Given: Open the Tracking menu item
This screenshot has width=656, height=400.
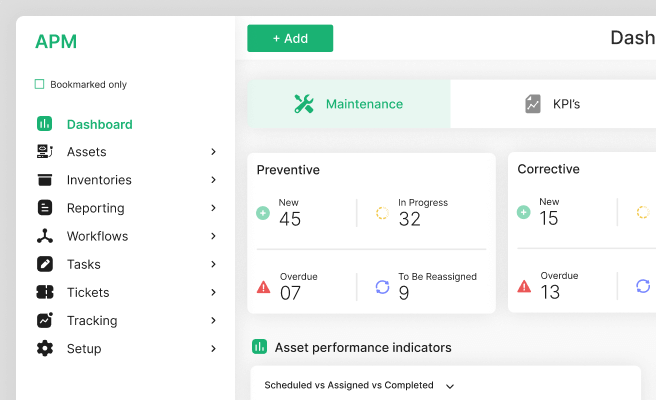Looking at the screenshot, I should click(92, 321).
